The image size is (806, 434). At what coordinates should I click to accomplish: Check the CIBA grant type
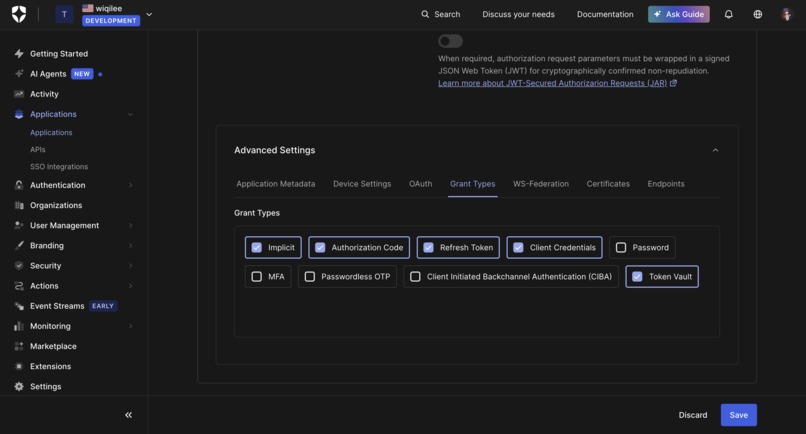tap(415, 277)
